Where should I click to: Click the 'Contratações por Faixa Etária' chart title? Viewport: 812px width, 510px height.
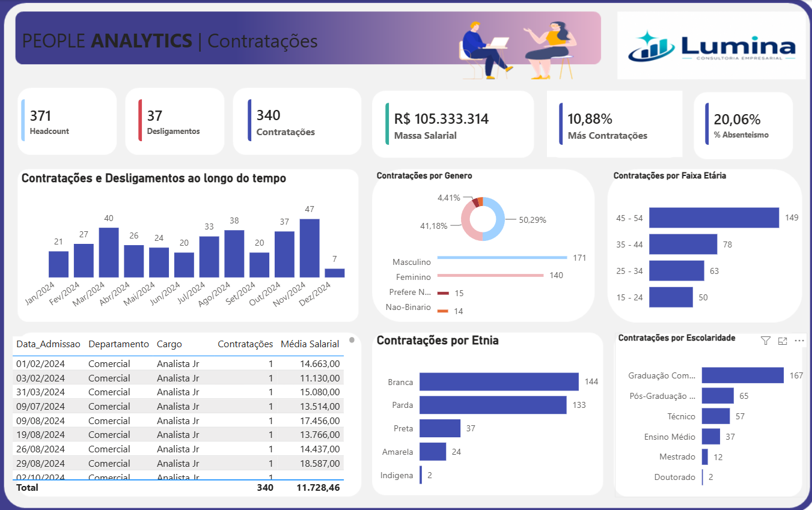point(670,176)
